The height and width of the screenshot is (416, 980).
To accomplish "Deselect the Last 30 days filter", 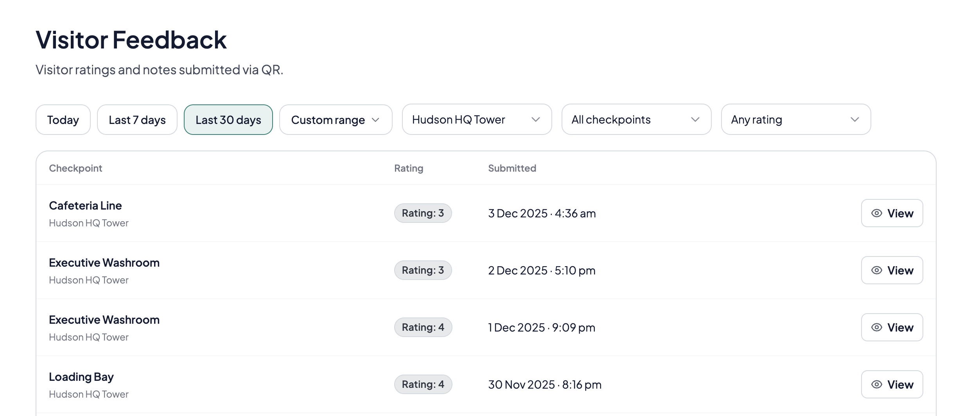I will pyautogui.click(x=228, y=120).
